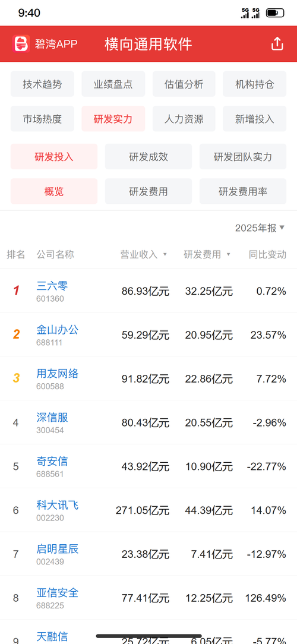Sort by 研发费用 column arrow
This screenshot has height=644, width=297.
click(x=229, y=255)
